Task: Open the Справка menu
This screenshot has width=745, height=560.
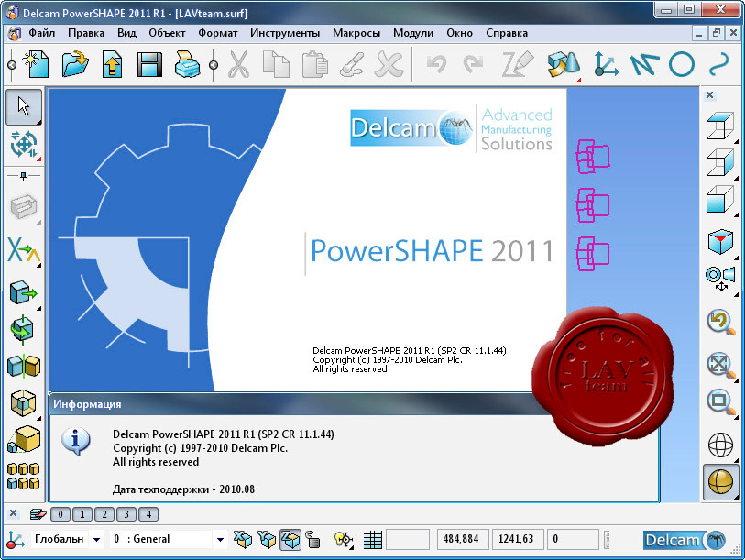Action: click(x=507, y=33)
